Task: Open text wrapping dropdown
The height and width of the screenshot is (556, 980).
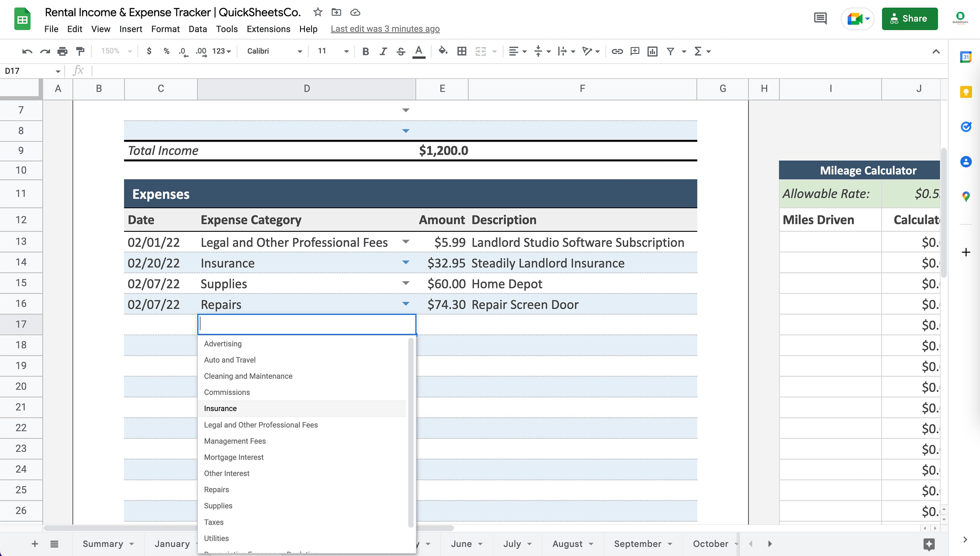Action: coord(567,51)
